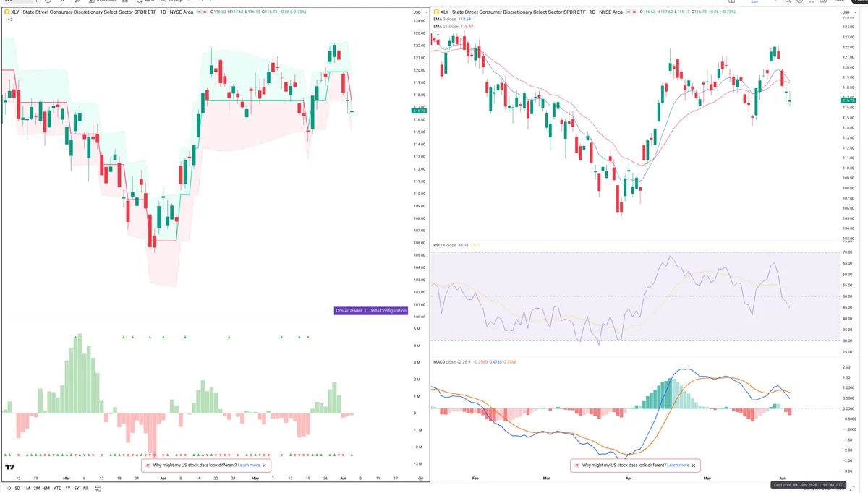Select the 1Y time range
868x493 pixels.
pos(67,489)
